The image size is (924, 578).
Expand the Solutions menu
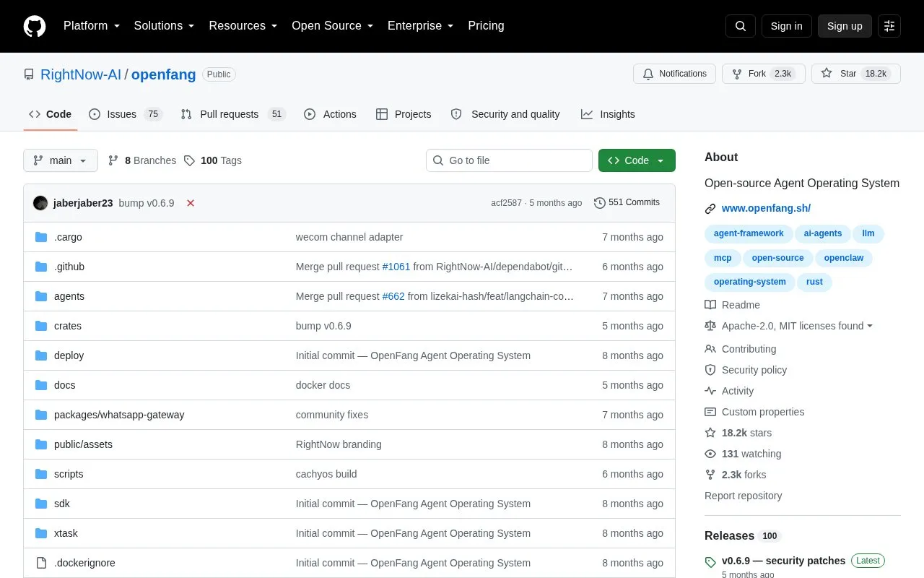click(165, 26)
